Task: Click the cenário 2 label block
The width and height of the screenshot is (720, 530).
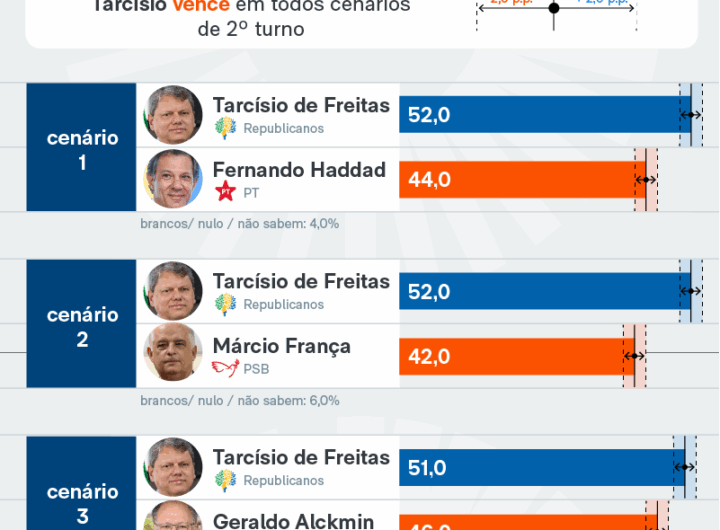Action: click(82, 325)
